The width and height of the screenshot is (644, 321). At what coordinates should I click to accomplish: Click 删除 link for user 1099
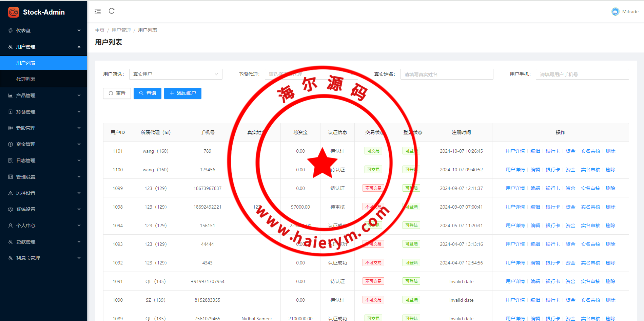click(610, 188)
